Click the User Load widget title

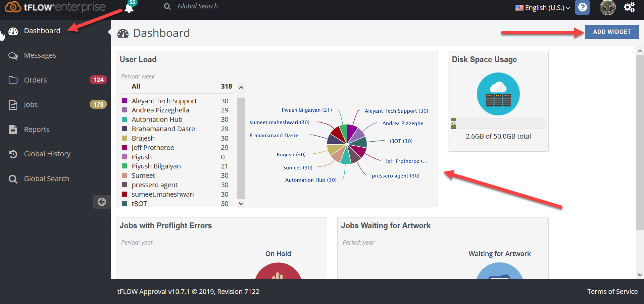point(138,59)
